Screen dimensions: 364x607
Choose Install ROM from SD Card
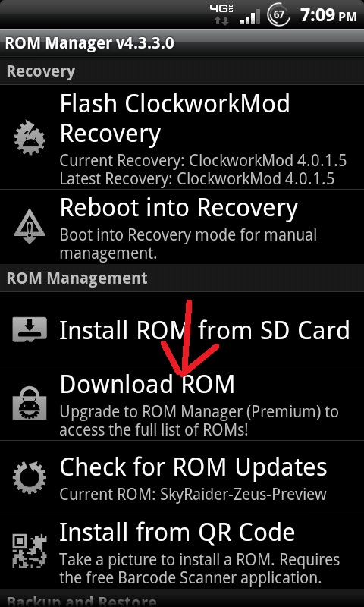point(182,329)
